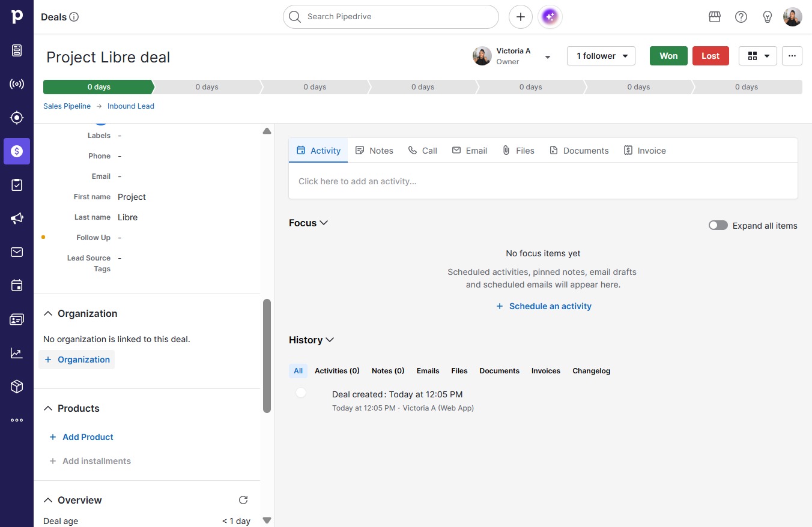This screenshot has width=812, height=527.
Task: Click the Project Libre deal title
Action: point(108,57)
